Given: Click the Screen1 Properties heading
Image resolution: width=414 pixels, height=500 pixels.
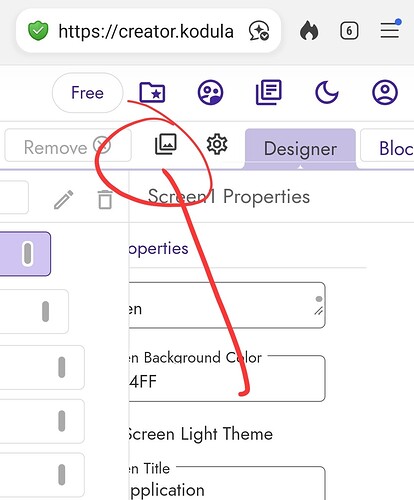Looking at the screenshot, I should [x=229, y=196].
